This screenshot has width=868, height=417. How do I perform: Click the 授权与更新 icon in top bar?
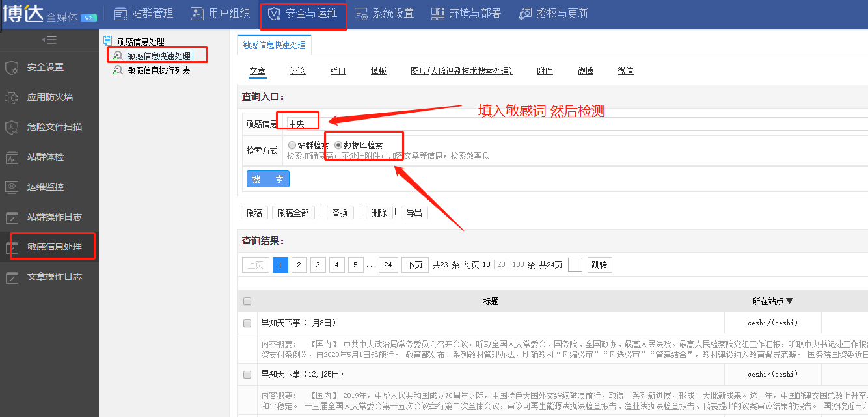click(x=525, y=14)
